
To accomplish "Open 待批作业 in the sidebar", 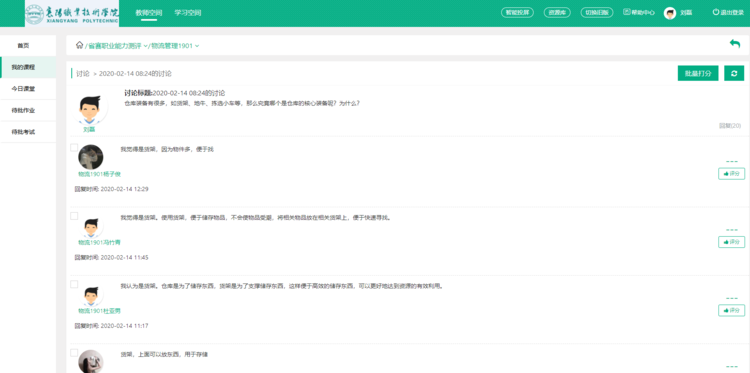I will click(x=28, y=110).
